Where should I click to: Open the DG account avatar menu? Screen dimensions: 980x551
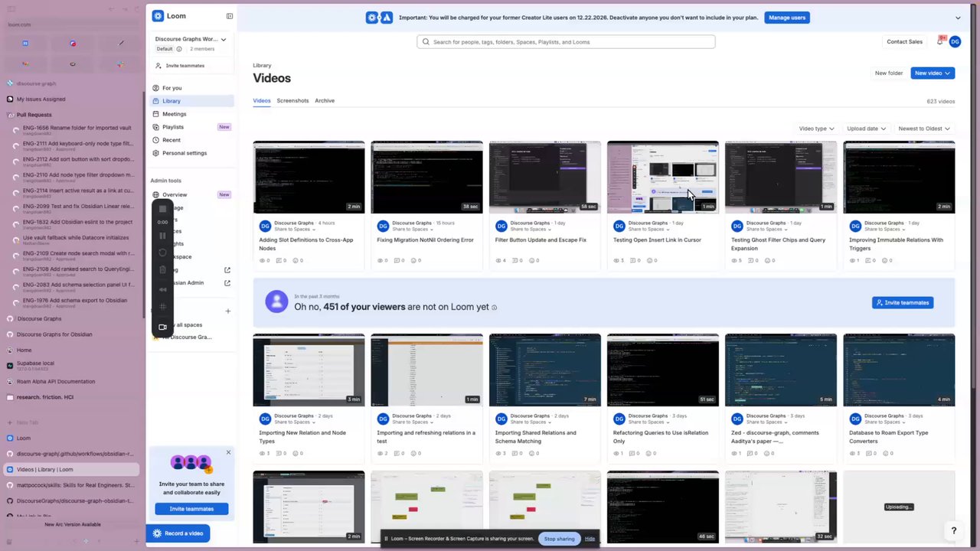point(955,42)
